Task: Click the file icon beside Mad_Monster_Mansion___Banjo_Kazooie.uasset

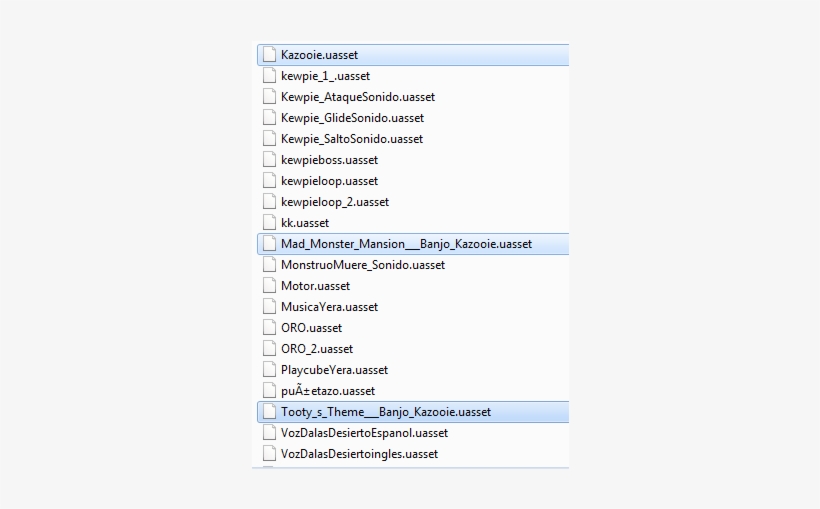Action: point(269,243)
